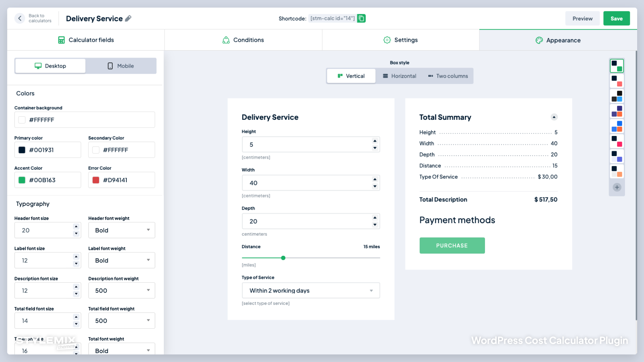Increase Label font size stepper

tap(76, 257)
